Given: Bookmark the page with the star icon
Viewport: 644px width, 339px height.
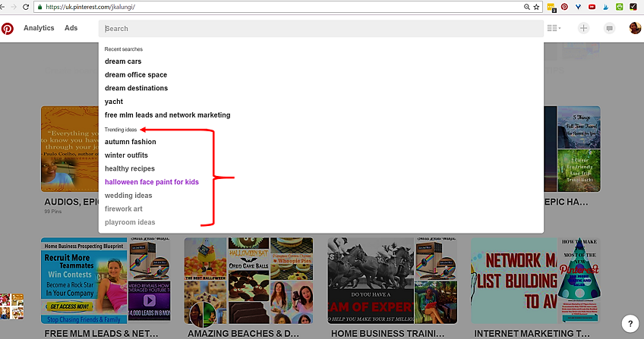Looking at the screenshot, I should point(536,7).
